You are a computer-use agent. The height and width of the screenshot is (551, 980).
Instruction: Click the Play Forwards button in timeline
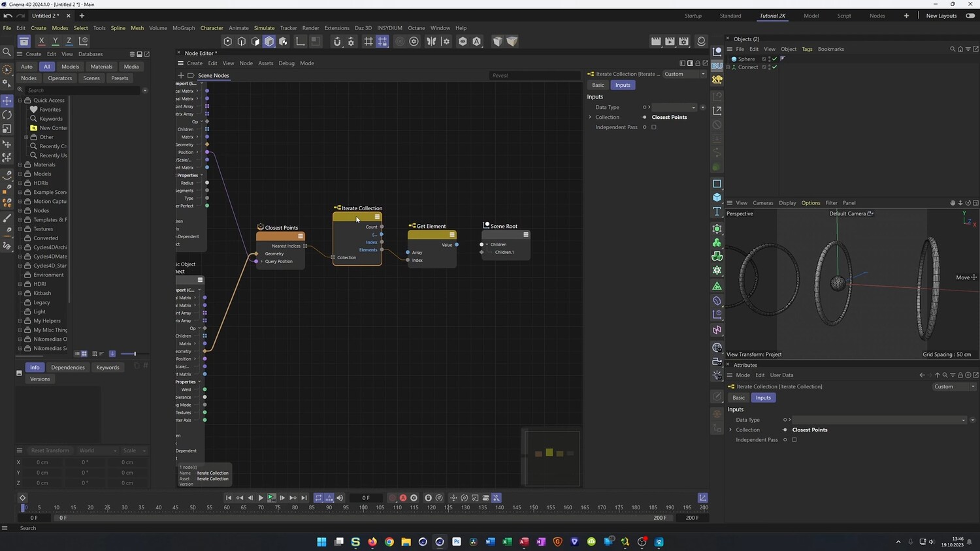(x=261, y=497)
